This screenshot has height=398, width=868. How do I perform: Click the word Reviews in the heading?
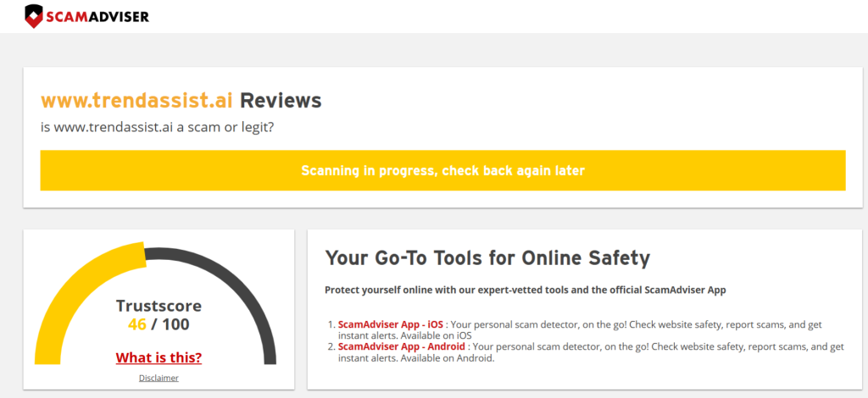point(281,100)
